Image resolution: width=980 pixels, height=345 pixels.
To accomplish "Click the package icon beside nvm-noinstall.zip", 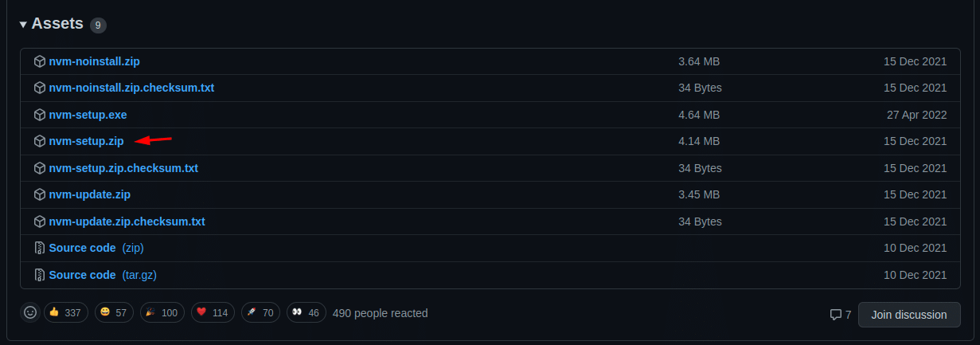I will tap(40, 61).
